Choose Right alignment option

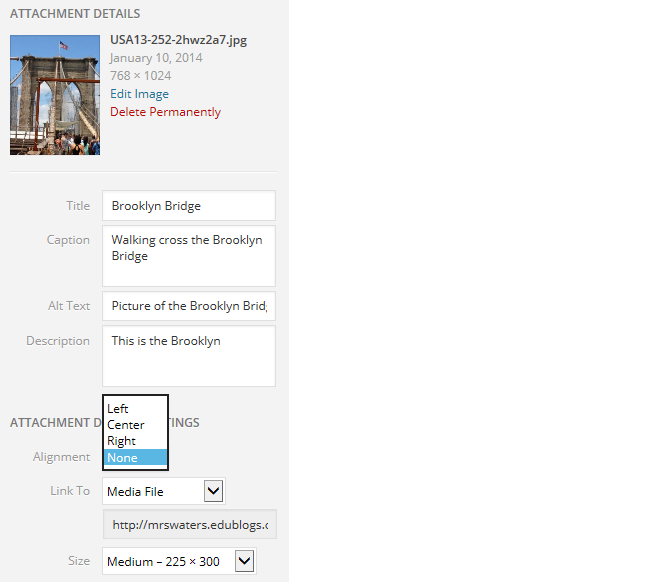(135, 441)
